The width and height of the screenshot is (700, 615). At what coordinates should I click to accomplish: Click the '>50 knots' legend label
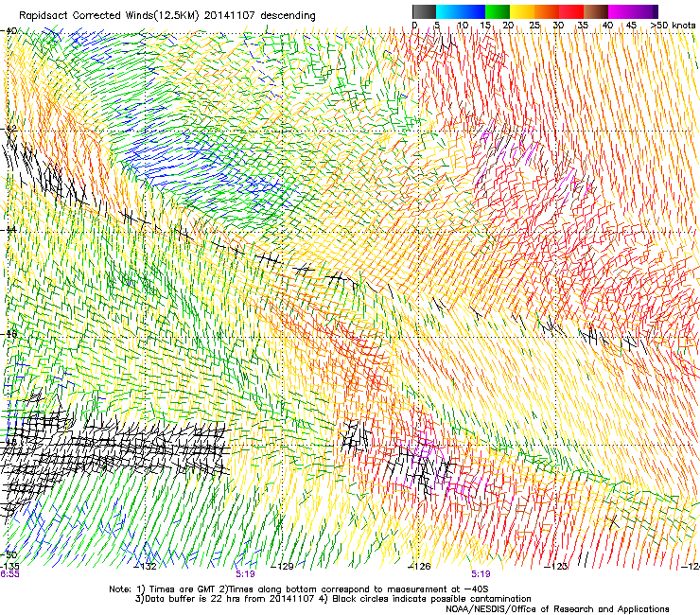(x=673, y=26)
